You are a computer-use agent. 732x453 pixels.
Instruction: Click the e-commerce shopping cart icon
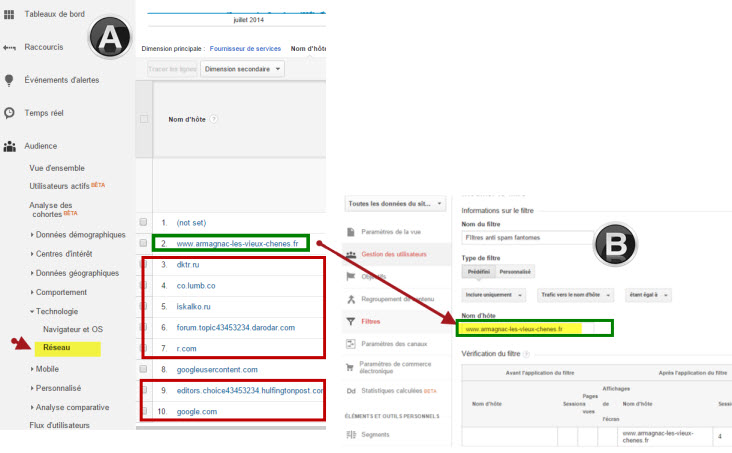point(350,368)
